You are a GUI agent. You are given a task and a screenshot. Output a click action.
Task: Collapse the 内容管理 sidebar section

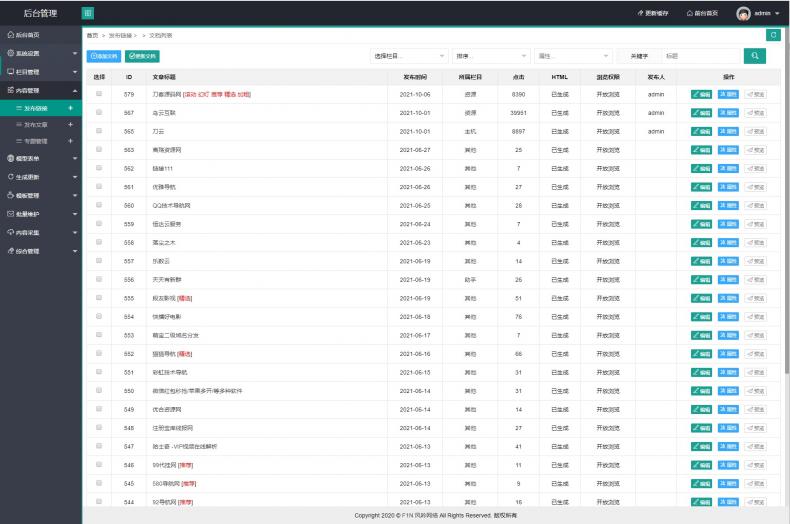[x=41, y=91]
